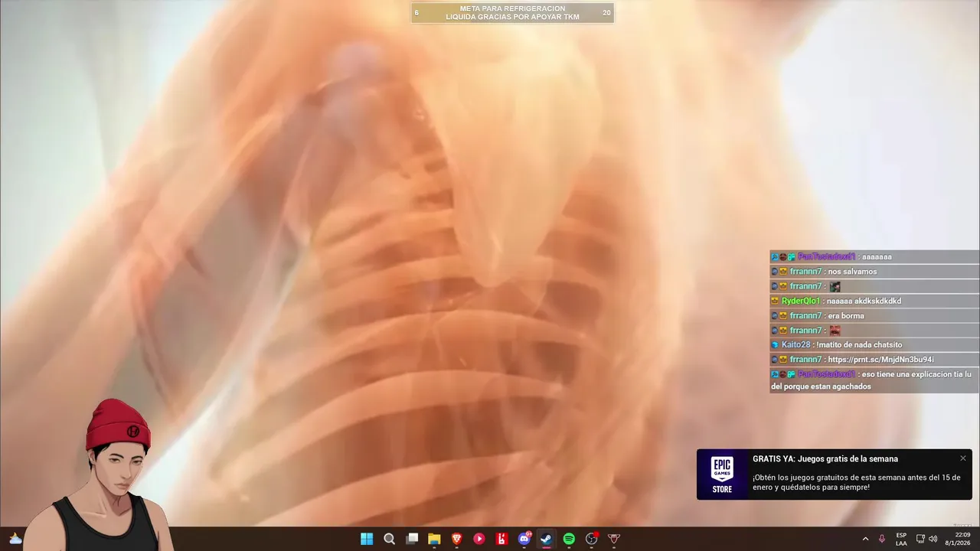Switch to the Steam taskbar icon

click(x=547, y=539)
